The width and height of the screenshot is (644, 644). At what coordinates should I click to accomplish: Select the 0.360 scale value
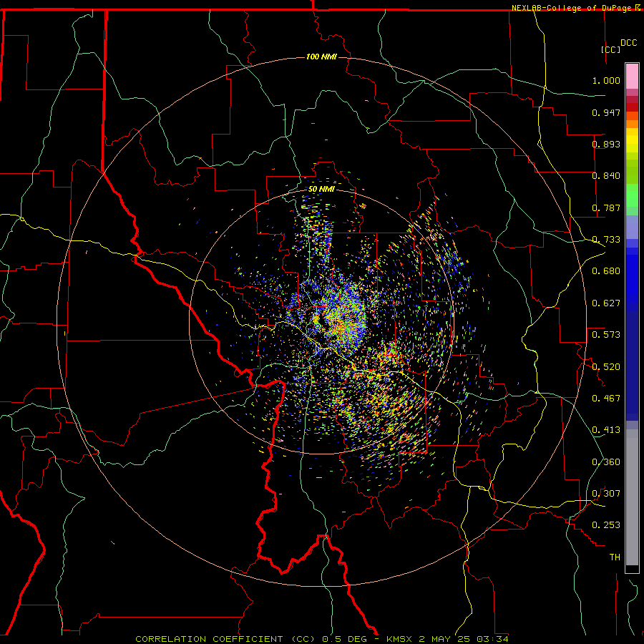point(606,462)
